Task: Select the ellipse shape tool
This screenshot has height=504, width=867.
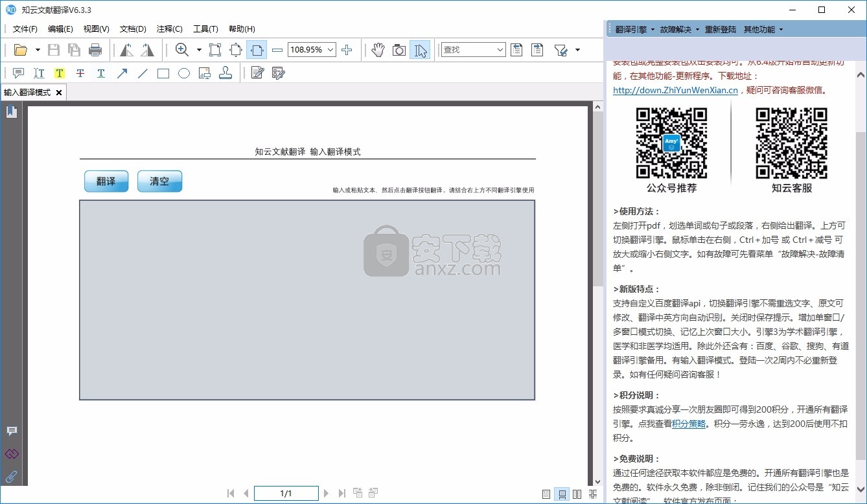Action: (184, 73)
